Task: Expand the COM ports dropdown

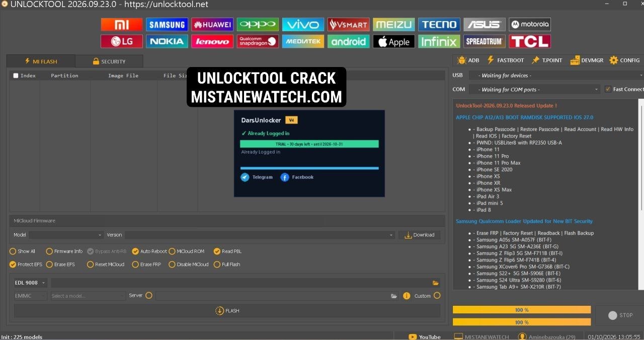Action: point(534,89)
